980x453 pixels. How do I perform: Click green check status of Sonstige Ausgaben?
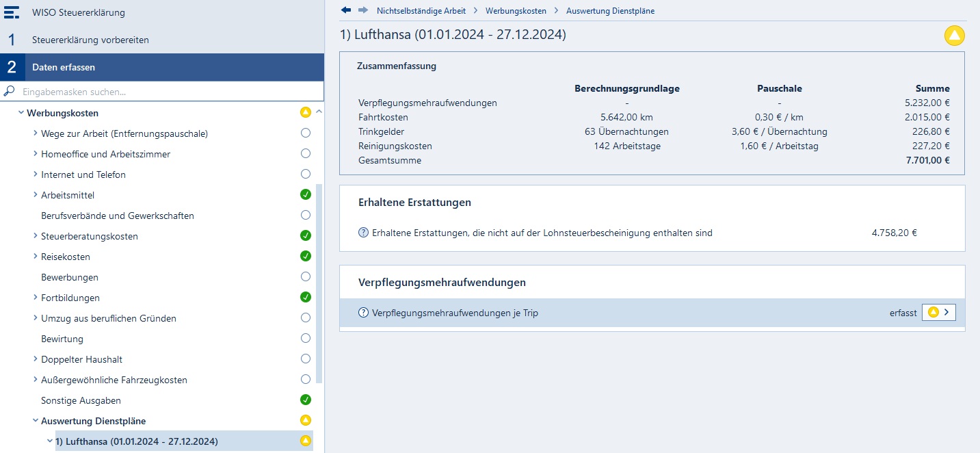306,400
